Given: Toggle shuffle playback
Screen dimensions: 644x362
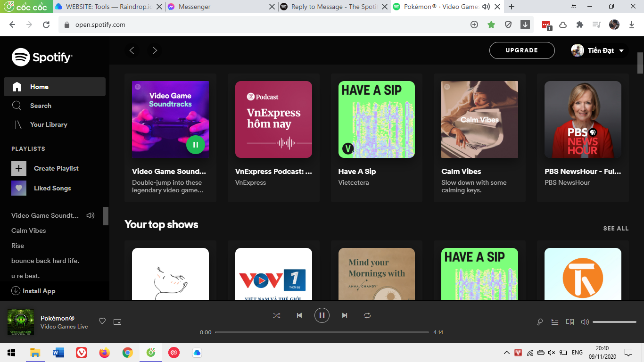Looking at the screenshot, I should pyautogui.click(x=277, y=315).
